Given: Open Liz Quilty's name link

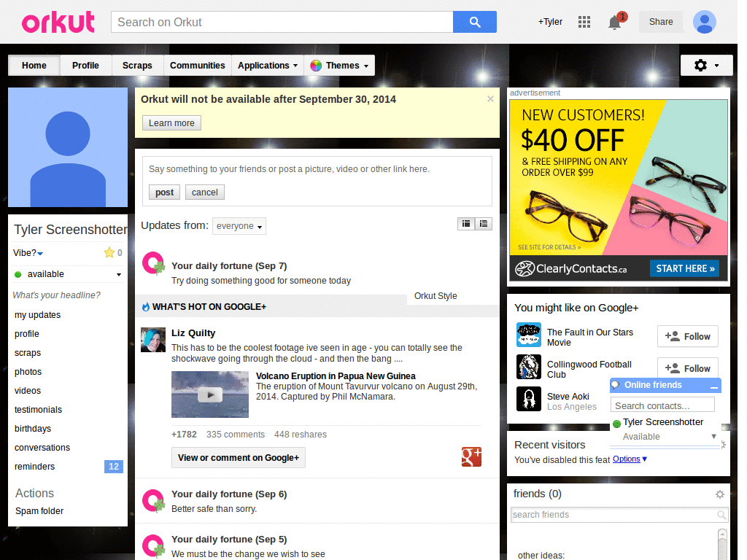Looking at the screenshot, I should tap(193, 332).
